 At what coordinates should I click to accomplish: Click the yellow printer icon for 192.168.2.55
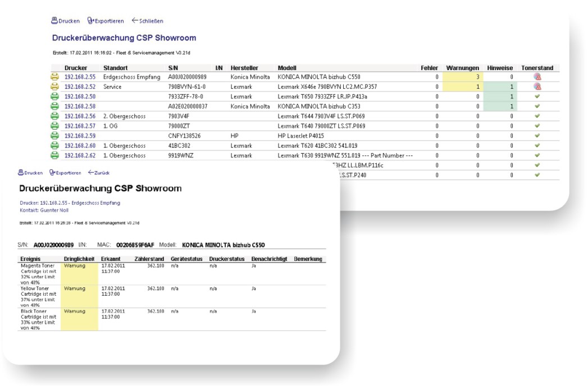coord(55,77)
